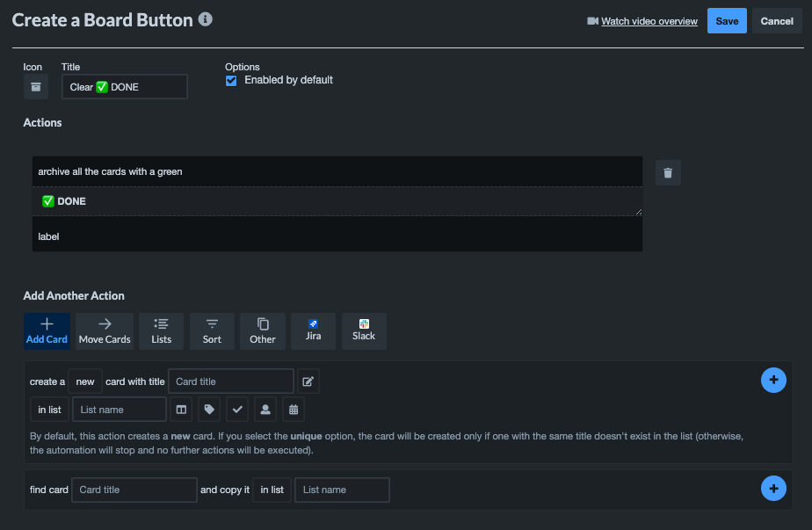Image resolution: width=812 pixels, height=530 pixels.
Task: Click List name field in copy action
Action: coord(342,490)
